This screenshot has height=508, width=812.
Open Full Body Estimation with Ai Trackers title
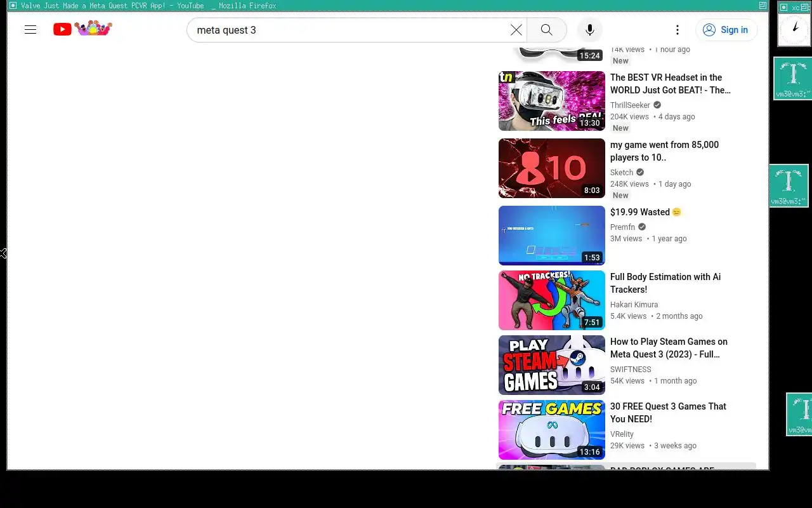665,283
